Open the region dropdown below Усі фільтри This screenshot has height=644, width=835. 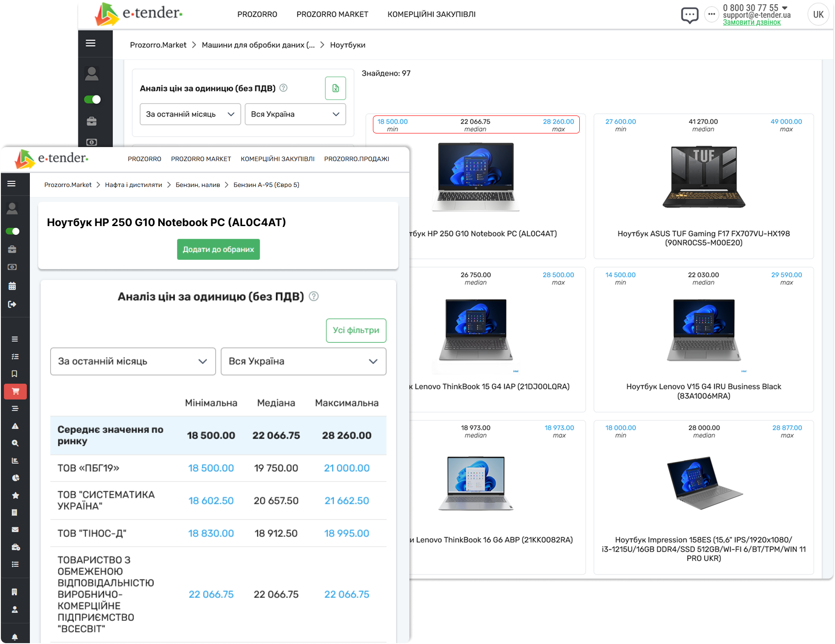(x=303, y=361)
